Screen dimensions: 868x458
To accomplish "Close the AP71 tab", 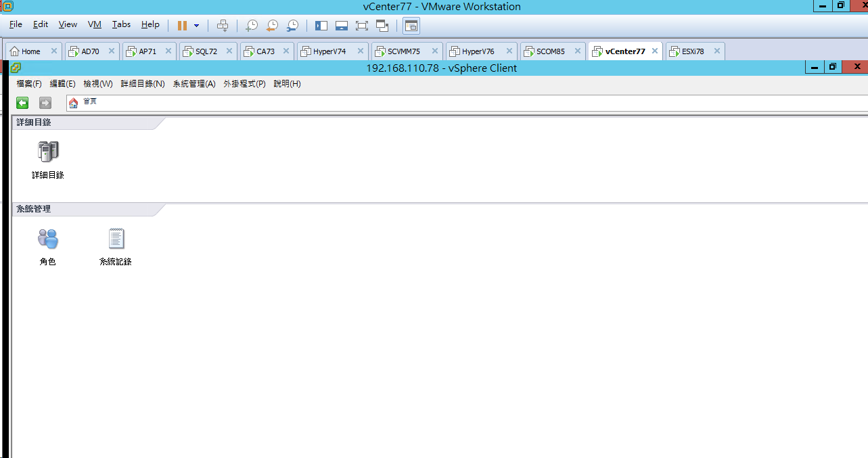I will click(x=168, y=51).
